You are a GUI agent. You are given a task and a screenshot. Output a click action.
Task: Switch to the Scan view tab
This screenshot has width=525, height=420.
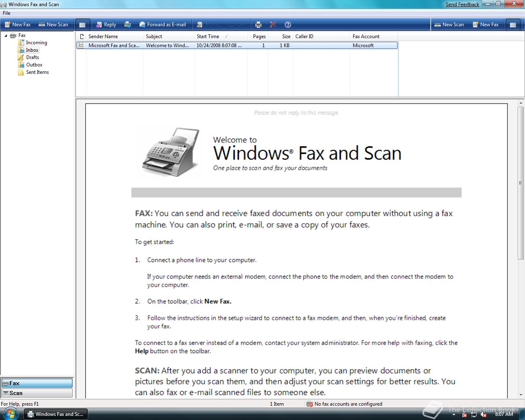pos(37,393)
